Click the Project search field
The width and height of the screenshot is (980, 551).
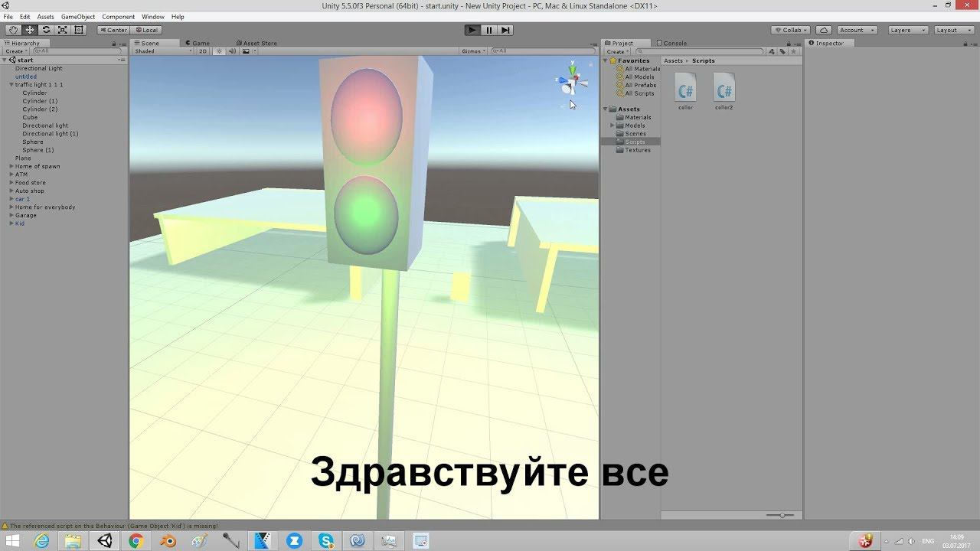pos(698,51)
